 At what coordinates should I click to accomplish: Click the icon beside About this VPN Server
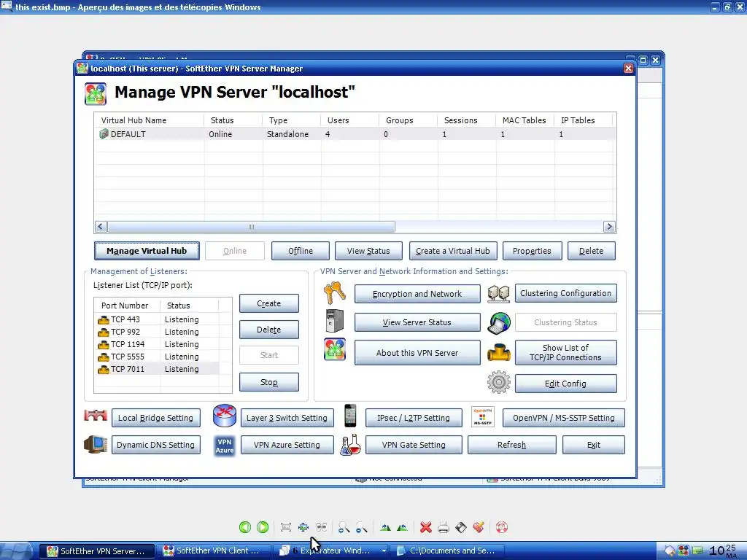334,349
